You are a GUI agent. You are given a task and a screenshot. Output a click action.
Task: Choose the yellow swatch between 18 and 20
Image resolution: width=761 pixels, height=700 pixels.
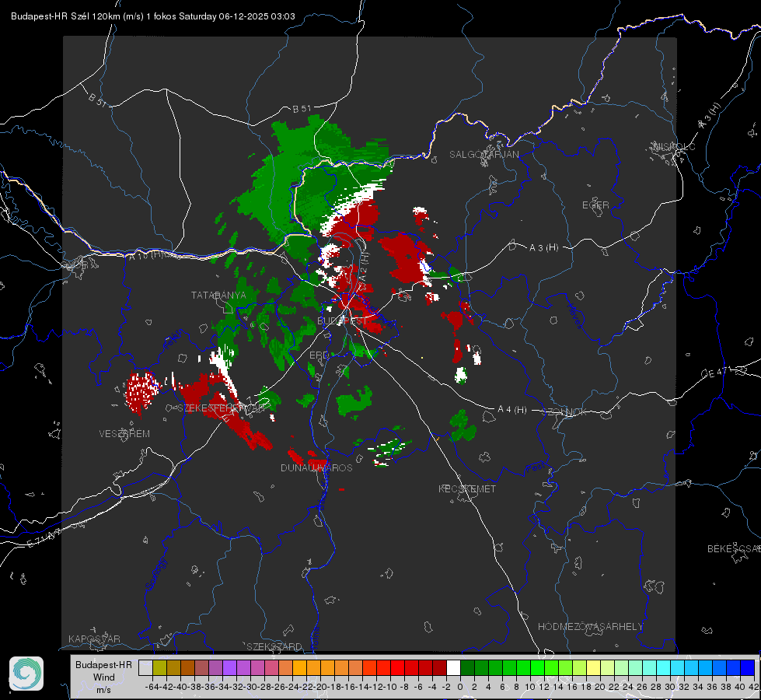[x=594, y=668]
